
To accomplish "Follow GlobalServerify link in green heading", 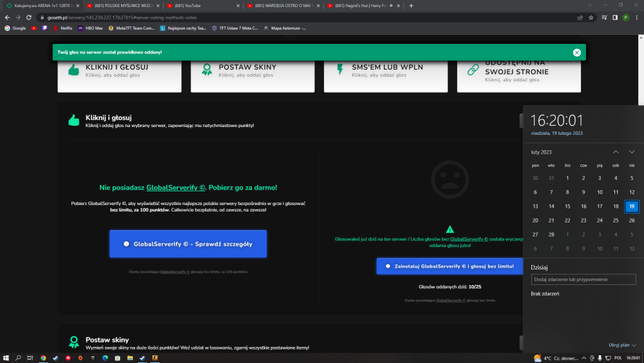I will [x=176, y=188].
